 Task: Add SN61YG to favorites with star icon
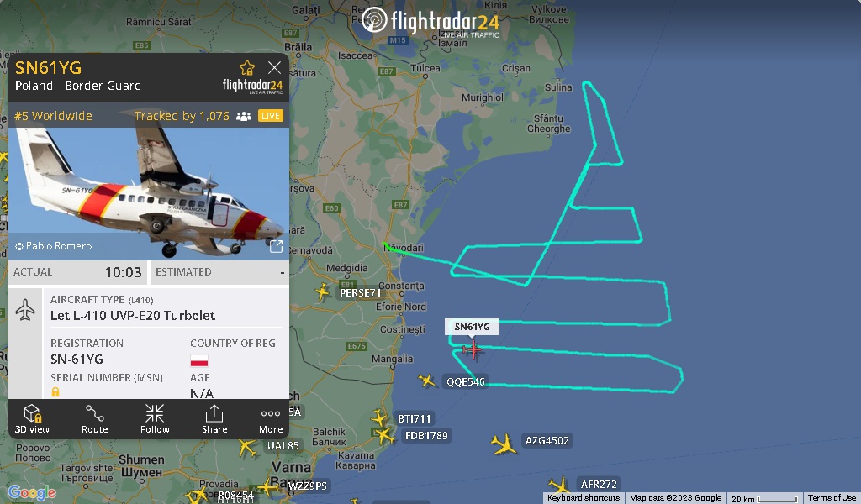pyautogui.click(x=247, y=68)
